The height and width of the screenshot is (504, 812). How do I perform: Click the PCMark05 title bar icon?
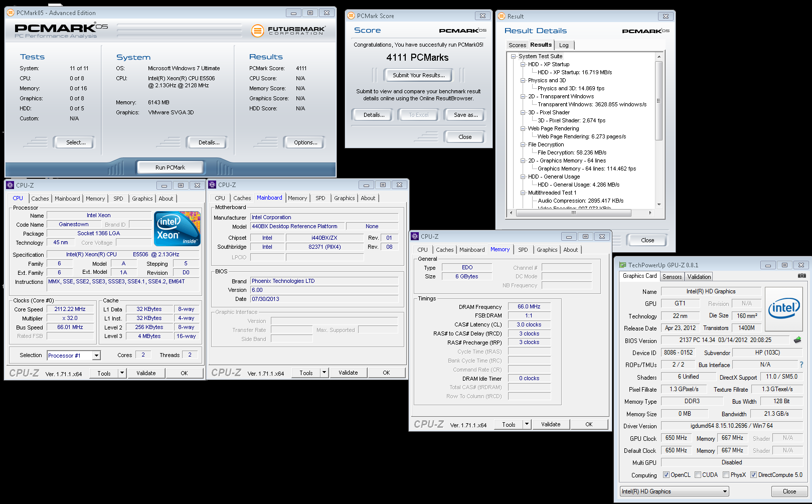pyautogui.click(x=11, y=13)
